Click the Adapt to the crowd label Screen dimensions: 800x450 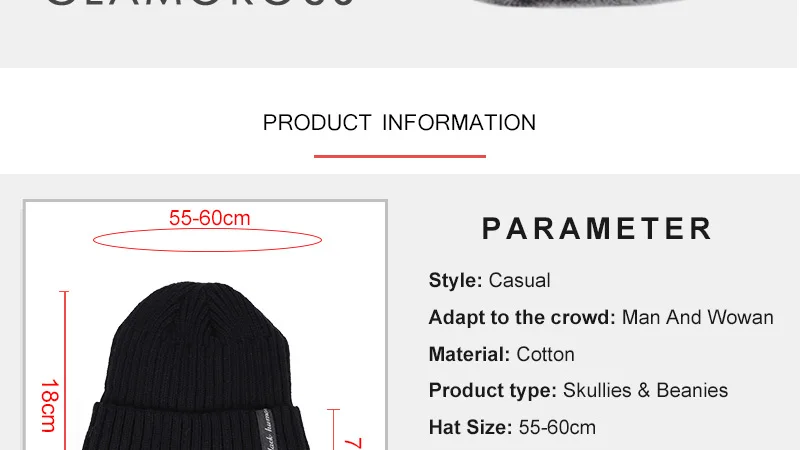pos(522,317)
